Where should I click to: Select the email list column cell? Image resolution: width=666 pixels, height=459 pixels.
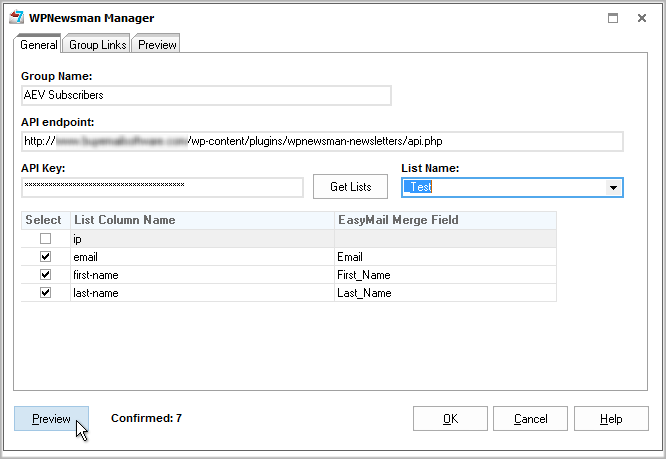(202, 256)
